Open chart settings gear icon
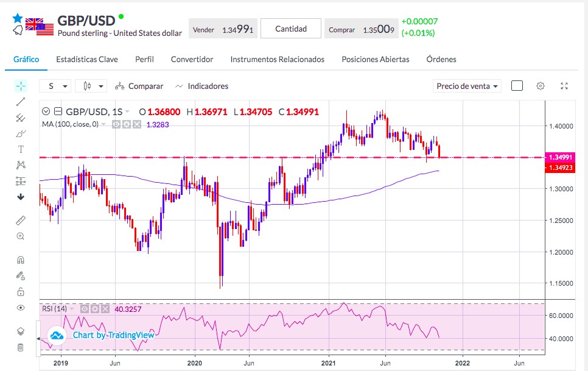Screen dimensions: 588x371 (x=541, y=86)
